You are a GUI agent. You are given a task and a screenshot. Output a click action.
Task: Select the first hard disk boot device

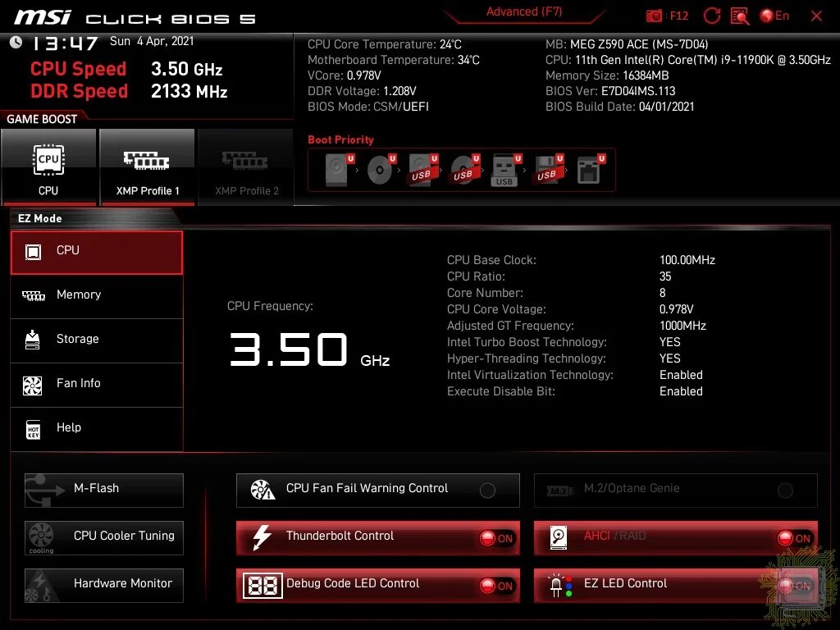click(x=339, y=170)
